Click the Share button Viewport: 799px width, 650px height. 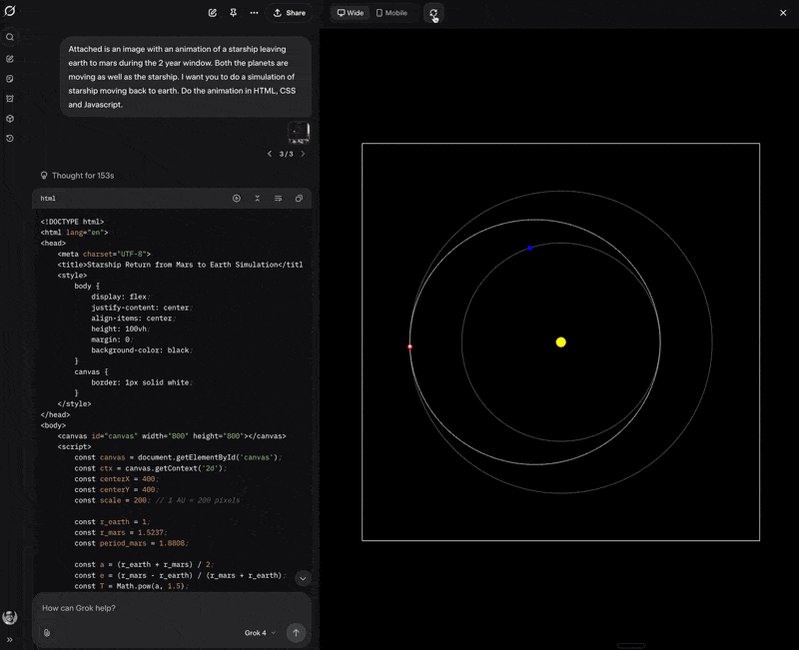289,13
